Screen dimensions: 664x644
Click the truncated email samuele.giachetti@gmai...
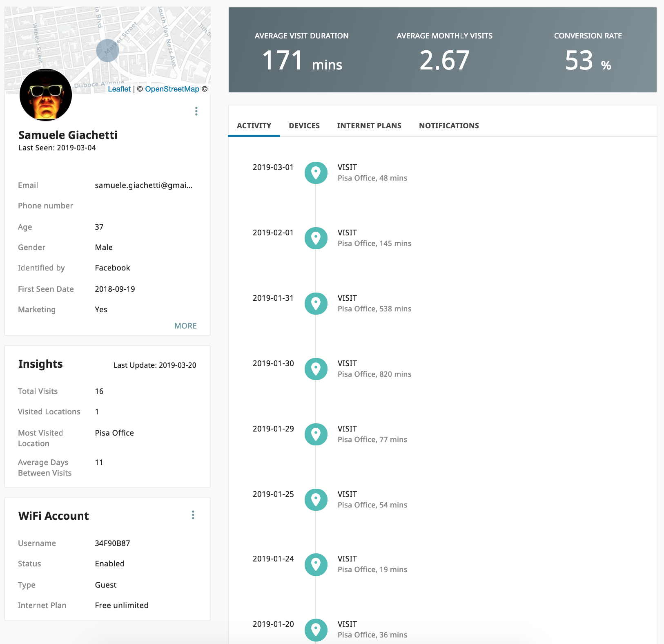(144, 185)
